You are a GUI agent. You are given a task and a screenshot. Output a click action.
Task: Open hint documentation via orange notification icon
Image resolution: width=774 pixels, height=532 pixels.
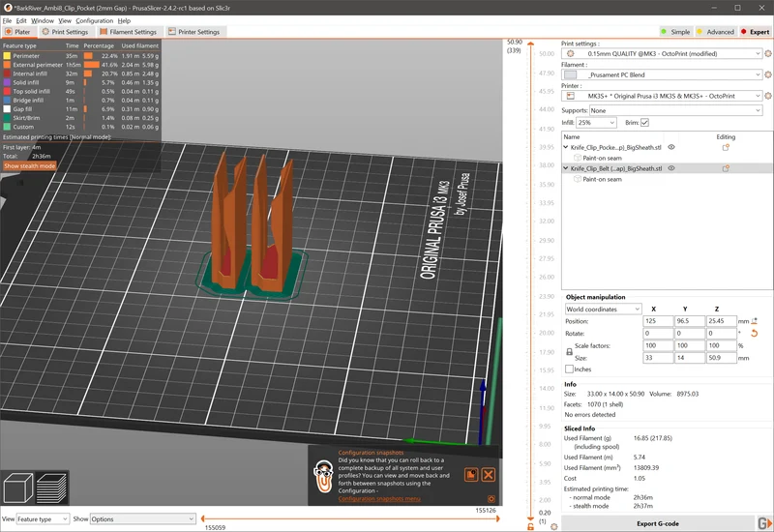(x=471, y=475)
